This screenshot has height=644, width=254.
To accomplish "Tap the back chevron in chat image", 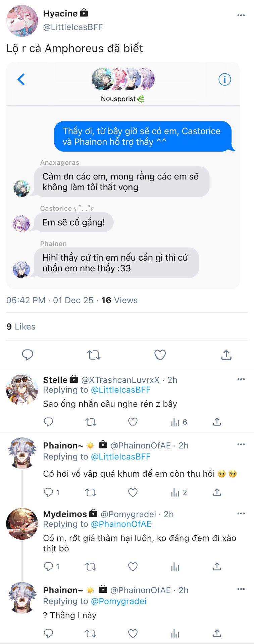I will [x=21, y=79].
